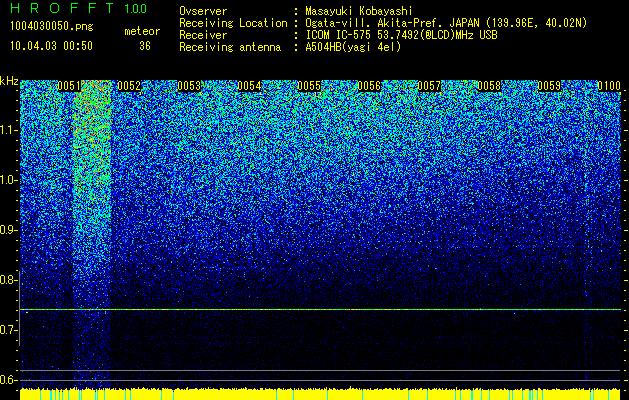
Task: Click the 0.8 kHz axis label
Action: [8, 280]
